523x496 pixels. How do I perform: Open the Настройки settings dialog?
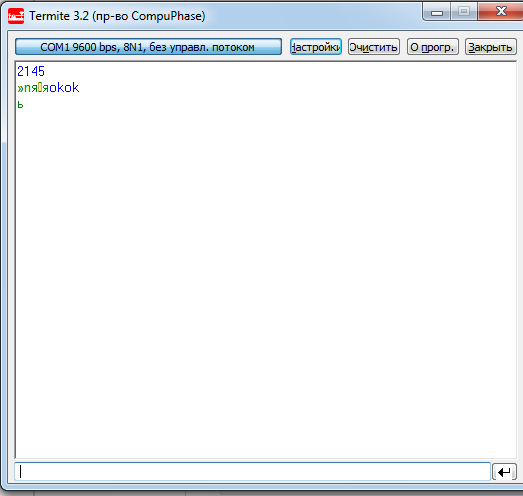click(x=316, y=47)
